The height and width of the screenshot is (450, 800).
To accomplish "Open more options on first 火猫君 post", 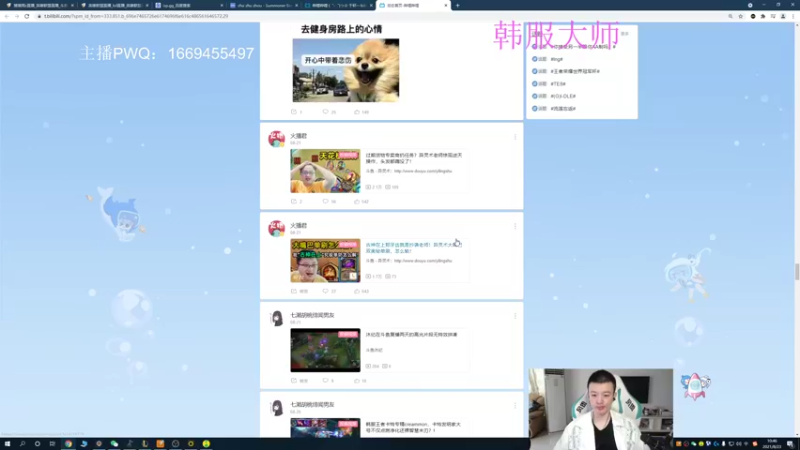I will click(x=515, y=137).
